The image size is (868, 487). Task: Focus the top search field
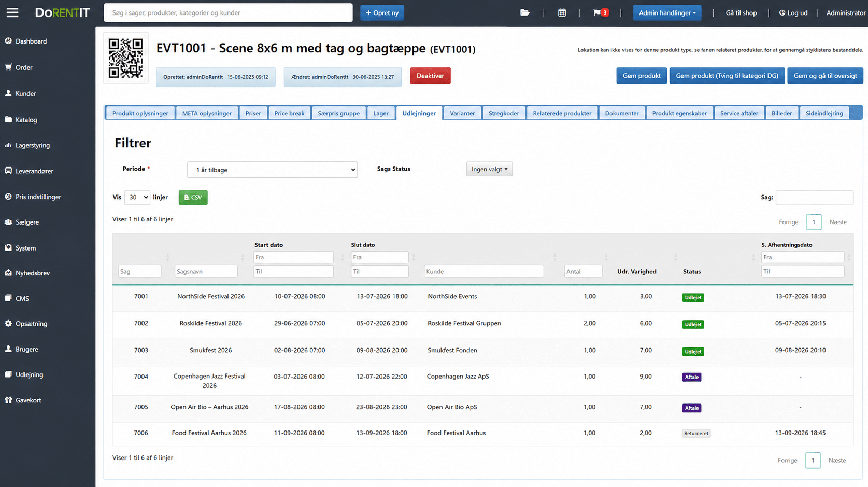[x=228, y=12]
